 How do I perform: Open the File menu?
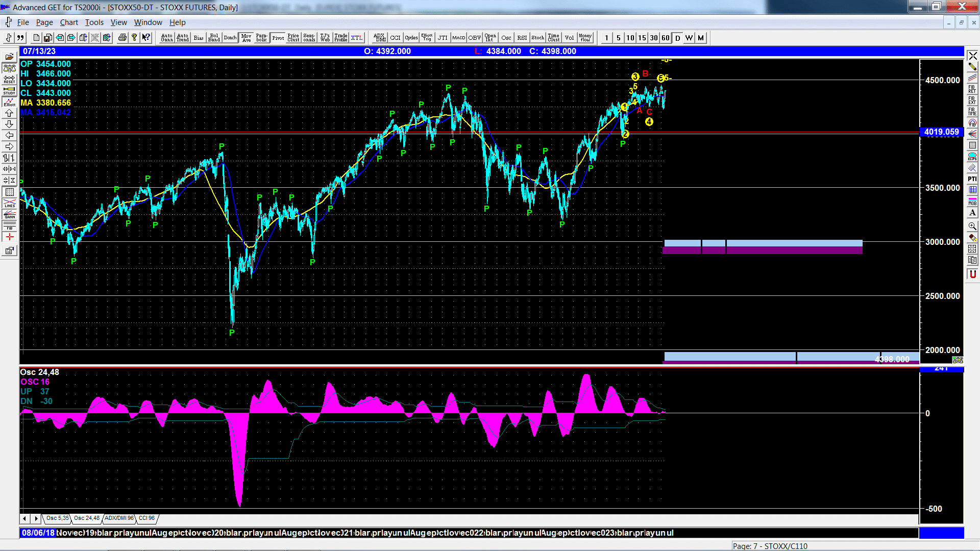click(x=23, y=22)
